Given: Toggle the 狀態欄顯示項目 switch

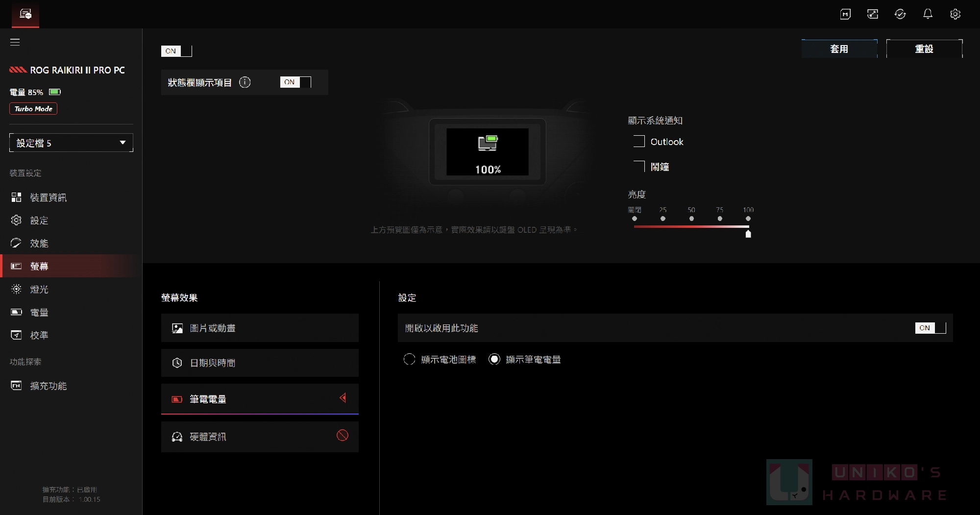Looking at the screenshot, I should (295, 82).
